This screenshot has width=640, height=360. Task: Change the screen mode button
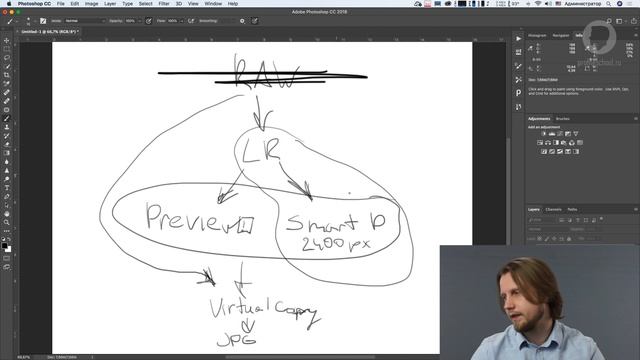pos(7,267)
